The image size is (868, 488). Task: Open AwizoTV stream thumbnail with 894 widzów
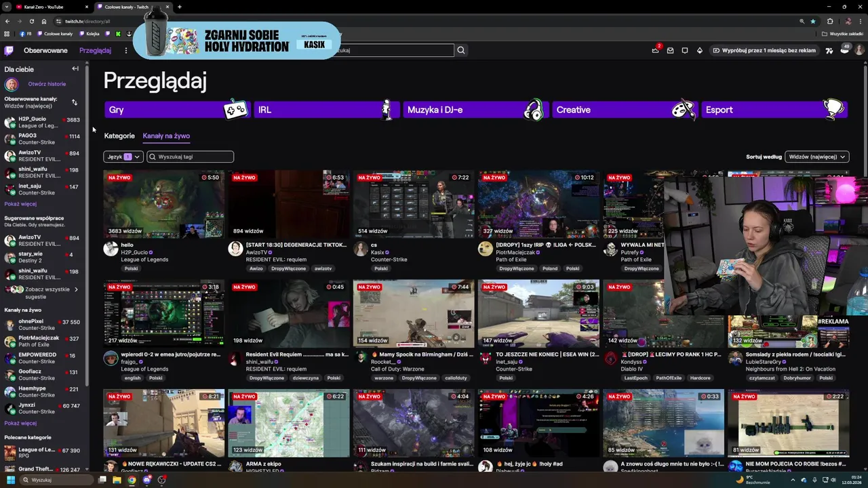(289, 204)
